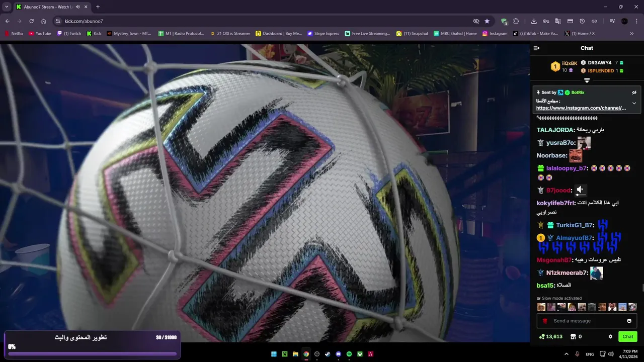644x362 pixels.
Task: Click the Send a message input field
Action: point(587,321)
